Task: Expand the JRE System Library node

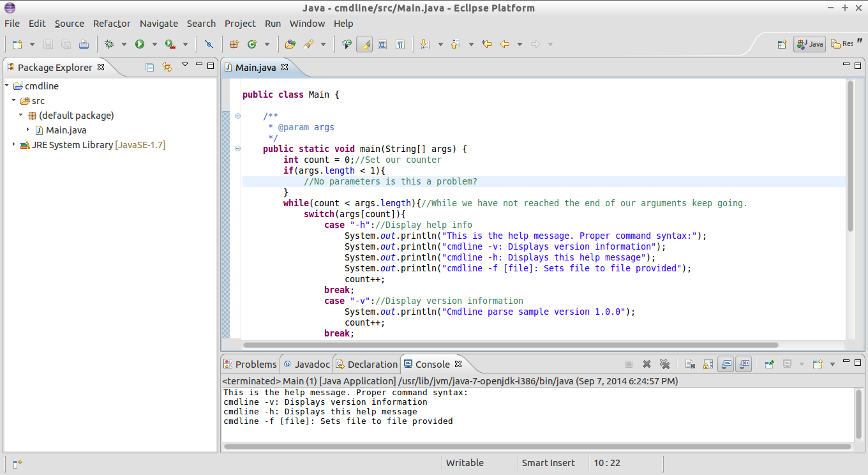Action: click(x=14, y=145)
